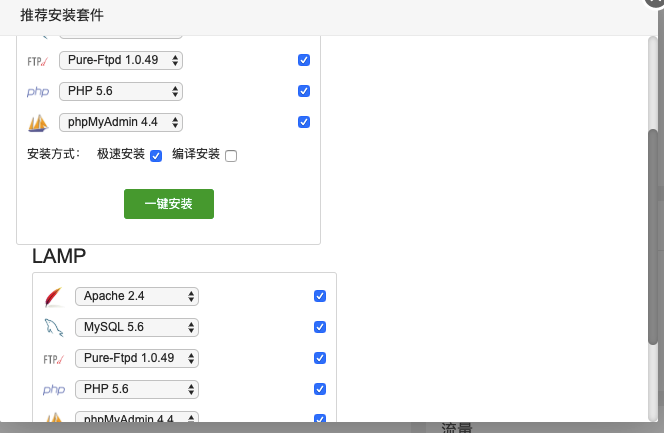Click the phpMyAdmin sailboat icon above 安装方式
Screen dimensions: 664x433
click(x=38, y=123)
